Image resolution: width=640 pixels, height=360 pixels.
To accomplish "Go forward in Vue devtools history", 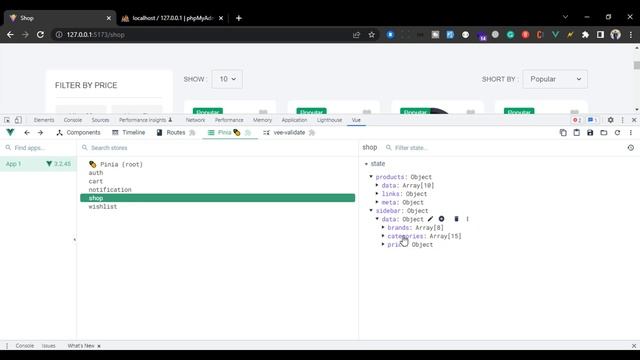I will tap(40, 133).
